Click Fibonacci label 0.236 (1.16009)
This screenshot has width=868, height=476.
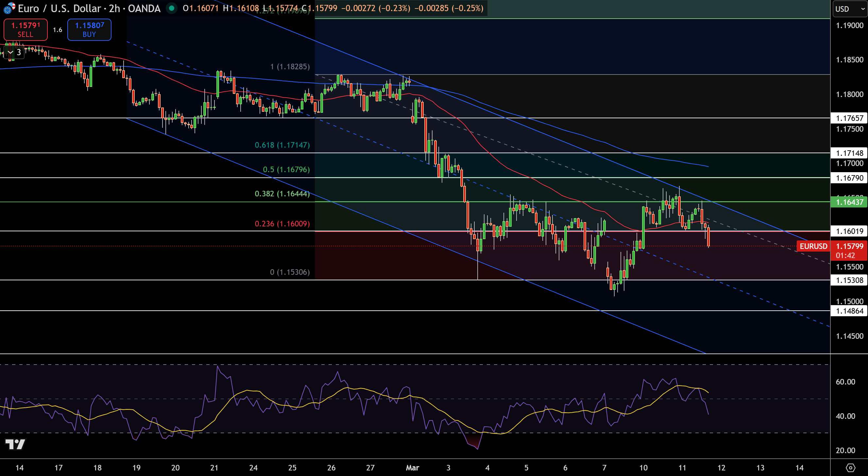coord(282,224)
